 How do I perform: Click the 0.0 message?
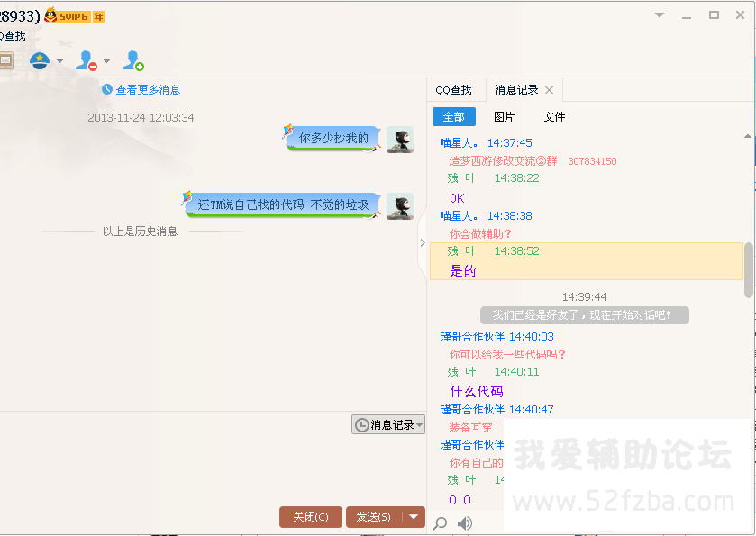point(460,500)
